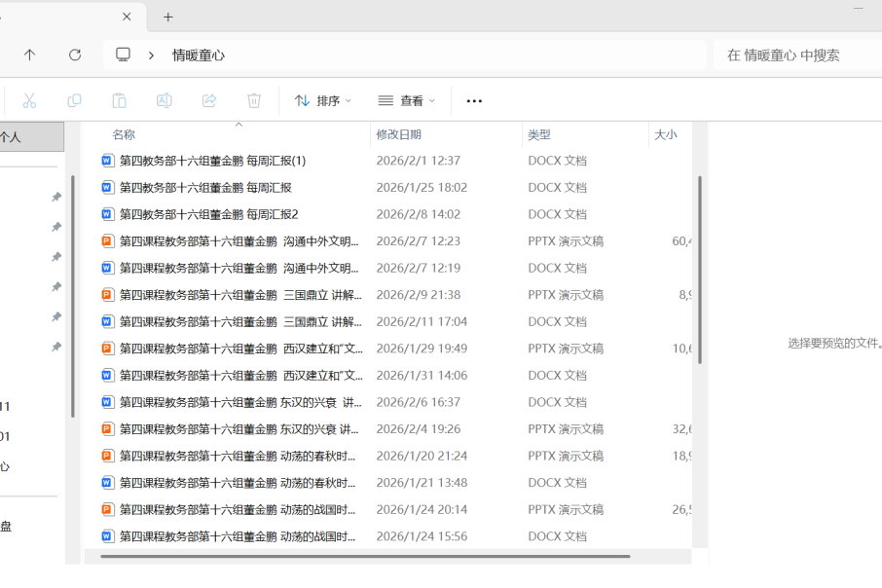Click the Paste clipboard icon
The width and height of the screenshot is (882, 588).
119,100
